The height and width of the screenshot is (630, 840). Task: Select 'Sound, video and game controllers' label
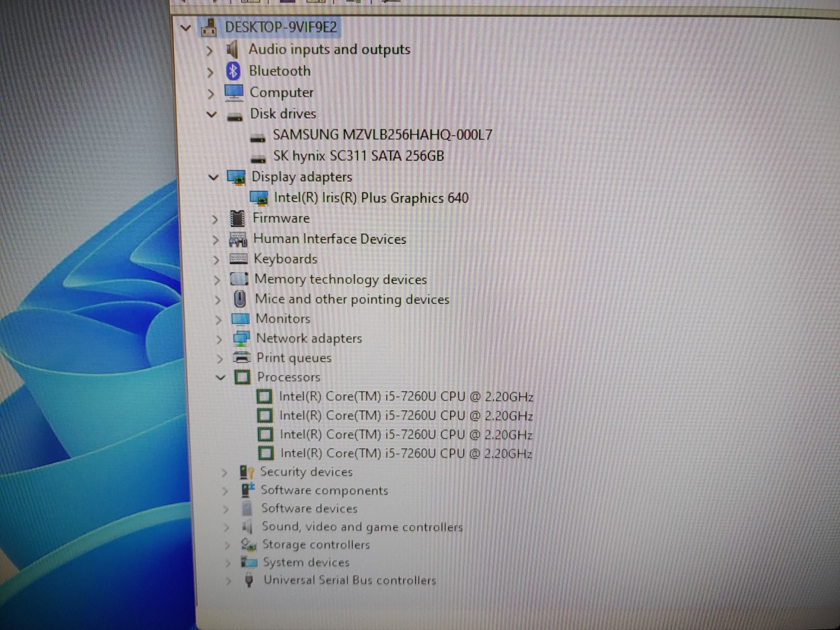click(x=362, y=527)
